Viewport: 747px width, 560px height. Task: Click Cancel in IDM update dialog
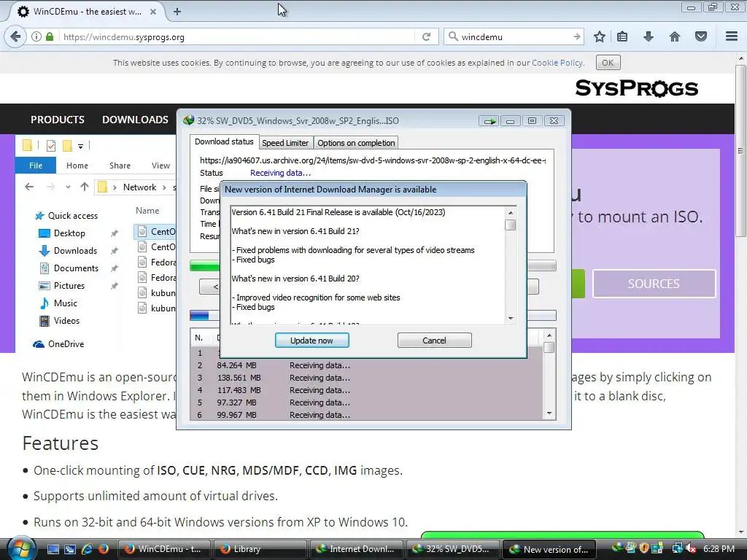pyautogui.click(x=435, y=341)
